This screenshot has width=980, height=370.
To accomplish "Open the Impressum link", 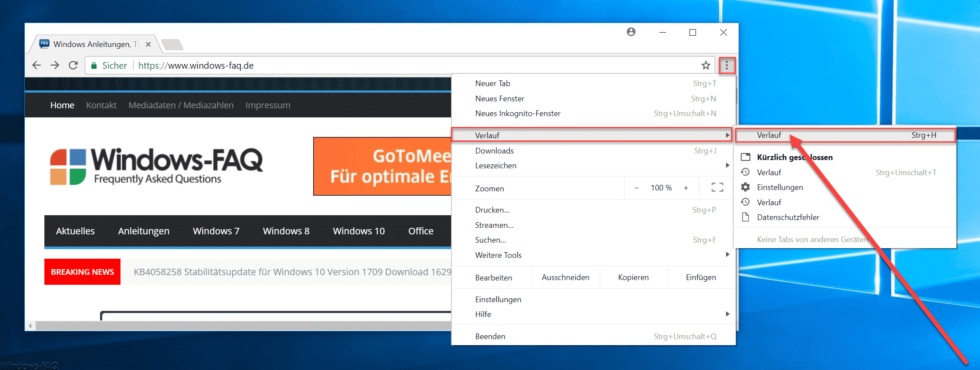I will 268,105.
